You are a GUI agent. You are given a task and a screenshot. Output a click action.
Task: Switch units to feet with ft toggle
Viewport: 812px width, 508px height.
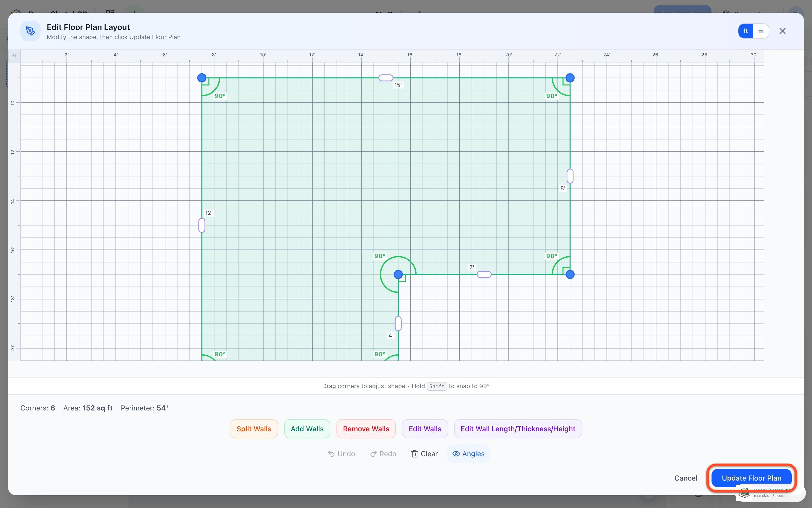pyautogui.click(x=745, y=31)
